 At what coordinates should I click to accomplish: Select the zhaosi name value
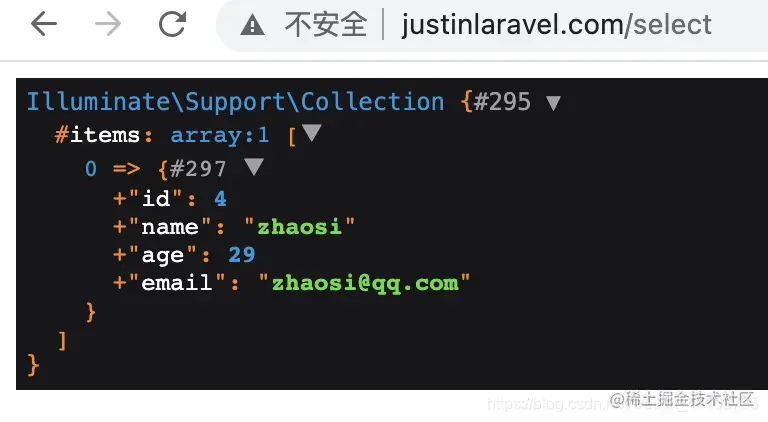(x=299, y=227)
